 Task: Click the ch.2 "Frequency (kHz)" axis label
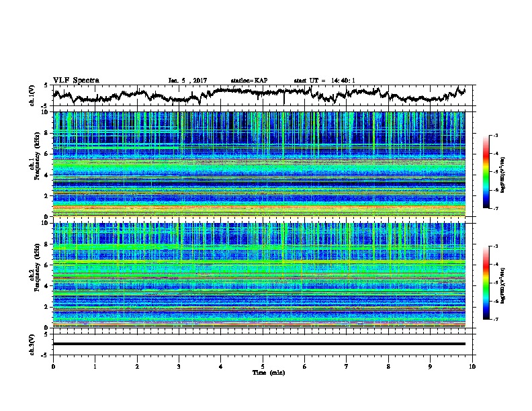[37, 267]
